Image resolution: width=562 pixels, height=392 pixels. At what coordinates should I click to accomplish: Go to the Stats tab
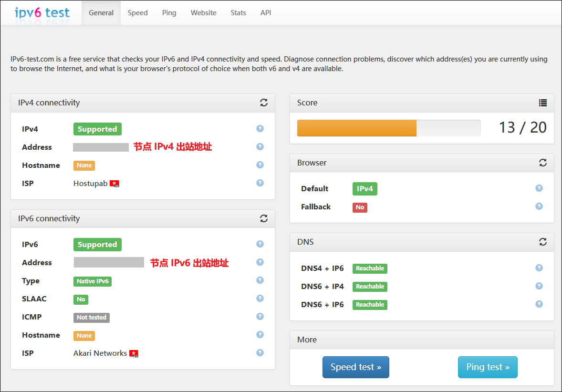pyautogui.click(x=239, y=13)
